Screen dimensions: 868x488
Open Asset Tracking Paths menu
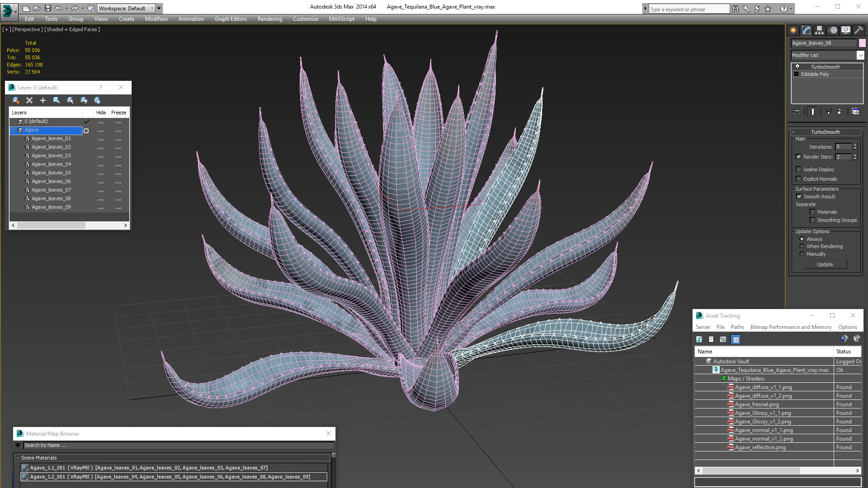tap(737, 327)
